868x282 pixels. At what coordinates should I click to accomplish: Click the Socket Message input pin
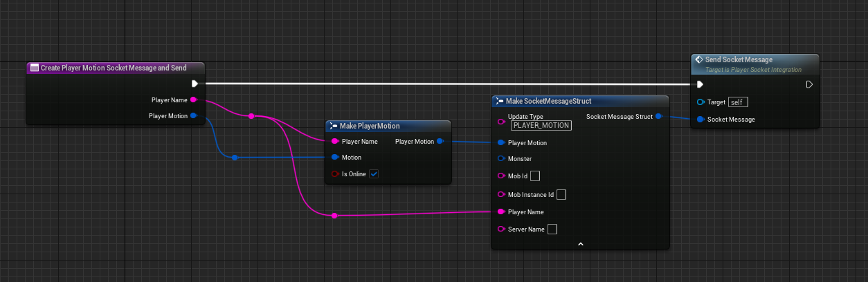(x=700, y=120)
